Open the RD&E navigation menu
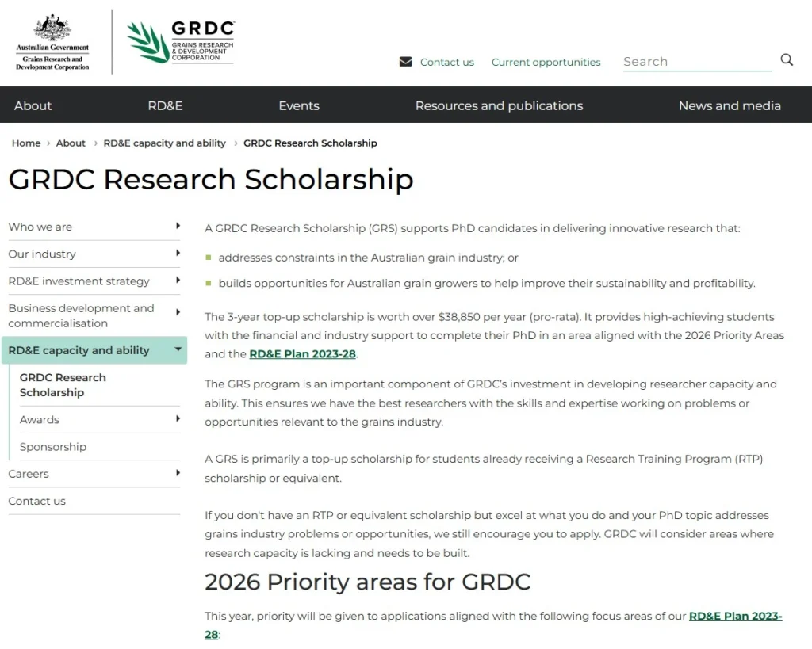 pyautogui.click(x=165, y=105)
